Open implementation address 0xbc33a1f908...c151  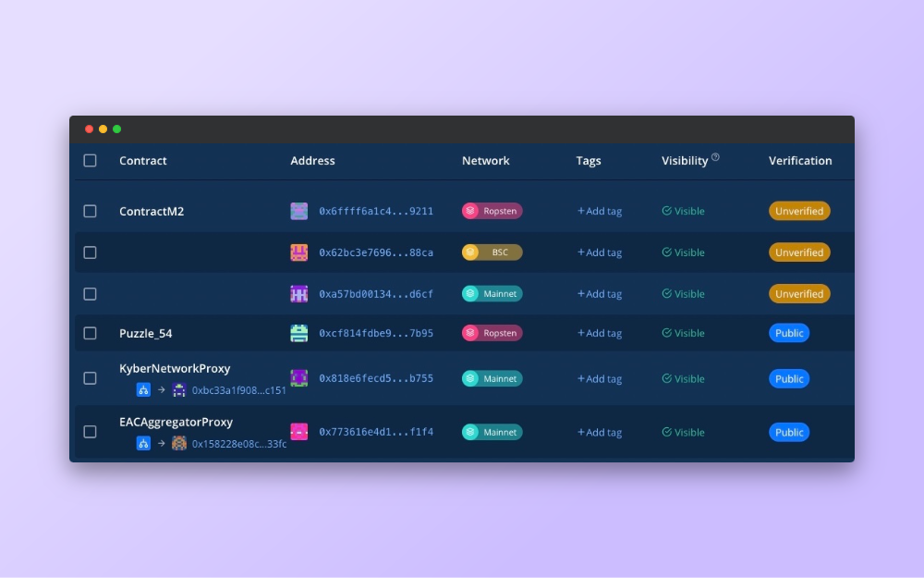239,390
